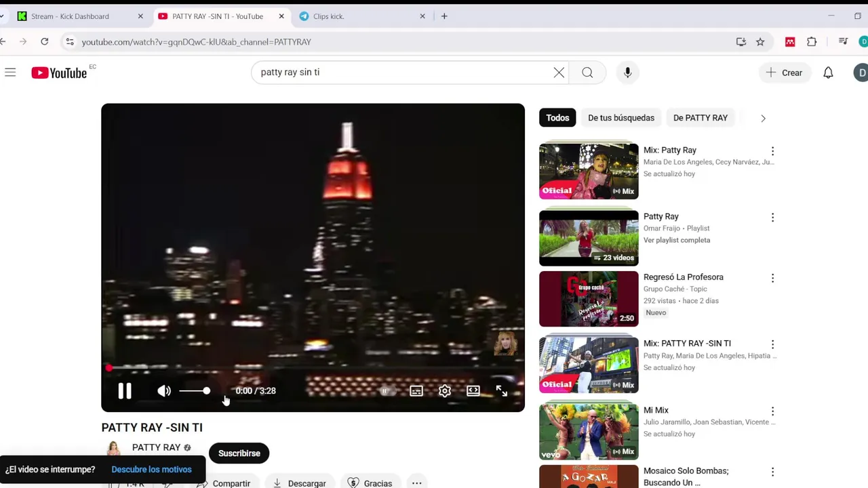Search with voice microphone
868x488 pixels.
pos(628,73)
